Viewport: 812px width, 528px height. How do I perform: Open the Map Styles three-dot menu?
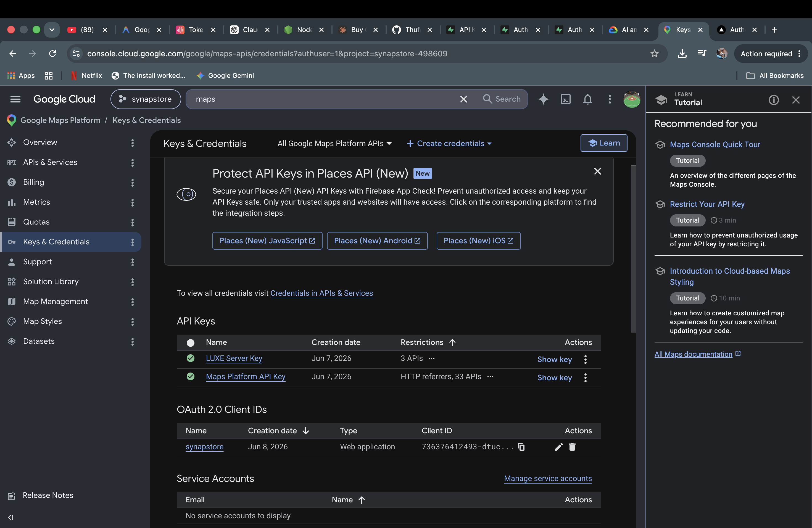[132, 322]
